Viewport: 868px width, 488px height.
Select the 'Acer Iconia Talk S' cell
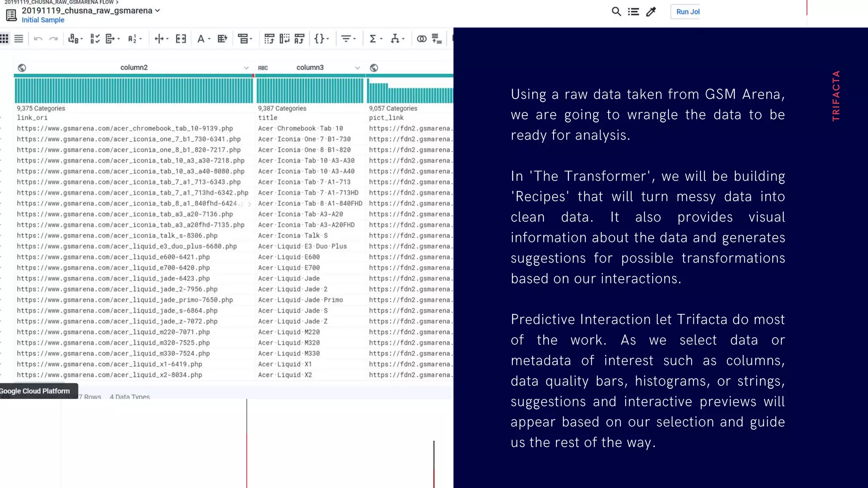tap(293, 236)
